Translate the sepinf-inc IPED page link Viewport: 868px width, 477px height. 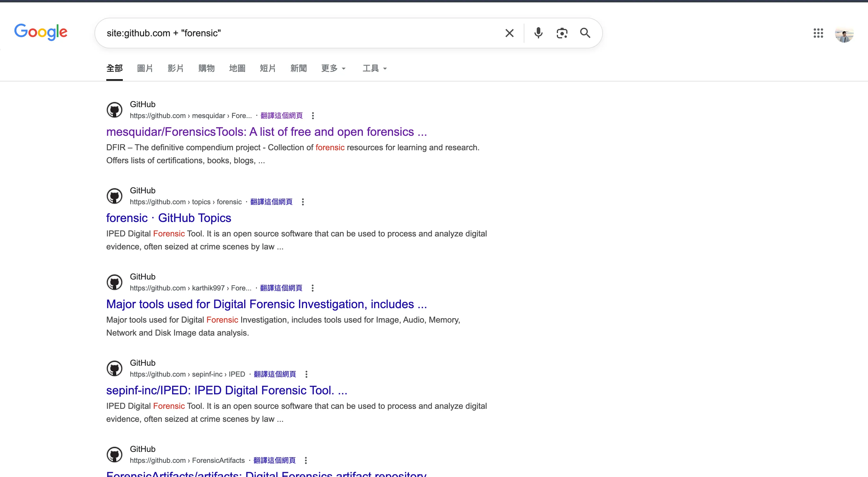coord(275,374)
